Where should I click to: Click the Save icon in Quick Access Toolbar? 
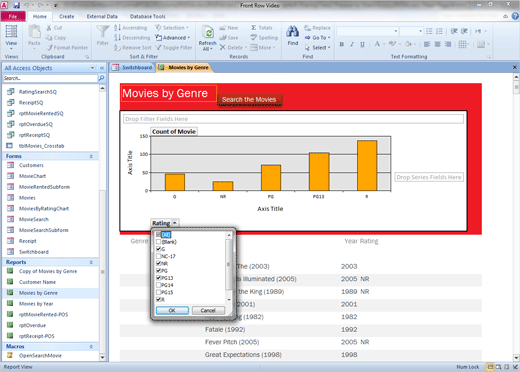tap(16, 5)
